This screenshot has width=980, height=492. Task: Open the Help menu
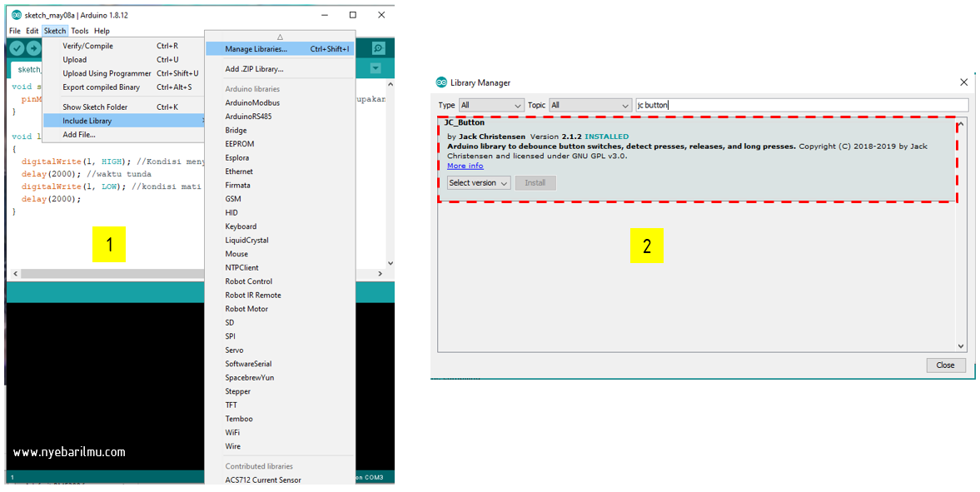(x=102, y=31)
